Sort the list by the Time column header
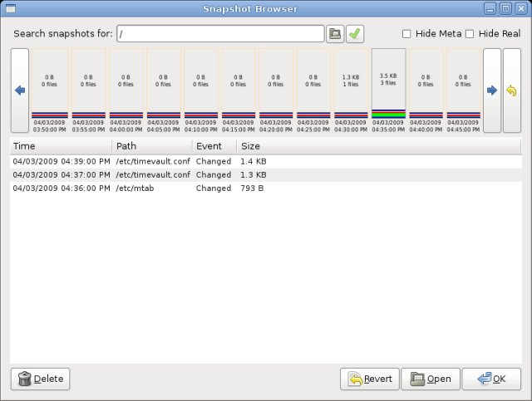532x401 pixels. 61,146
